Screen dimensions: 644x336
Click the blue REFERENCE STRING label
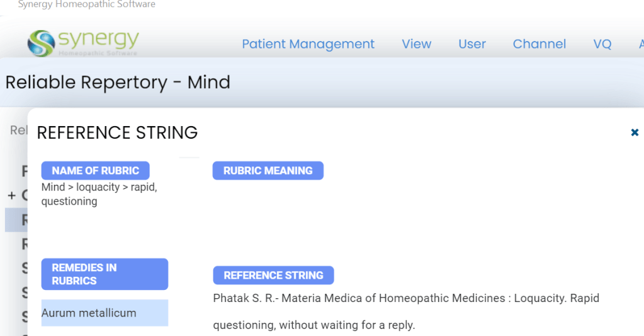point(273,275)
